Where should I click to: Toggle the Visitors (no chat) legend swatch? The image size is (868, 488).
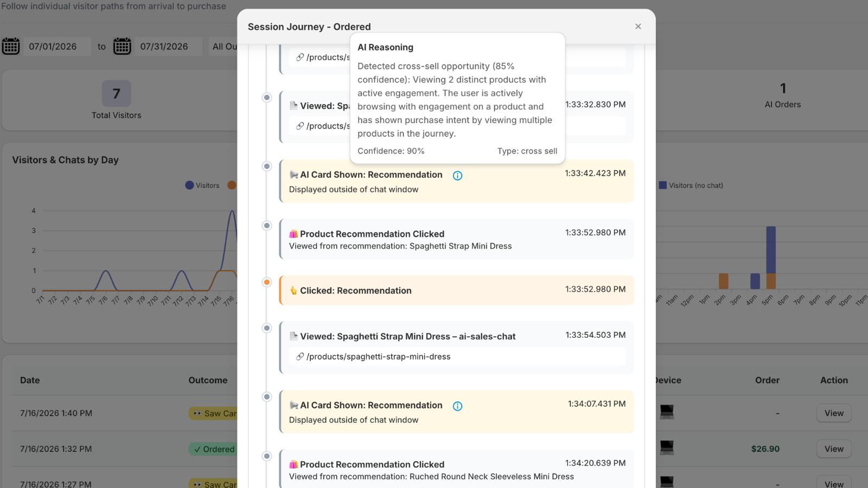coord(663,185)
